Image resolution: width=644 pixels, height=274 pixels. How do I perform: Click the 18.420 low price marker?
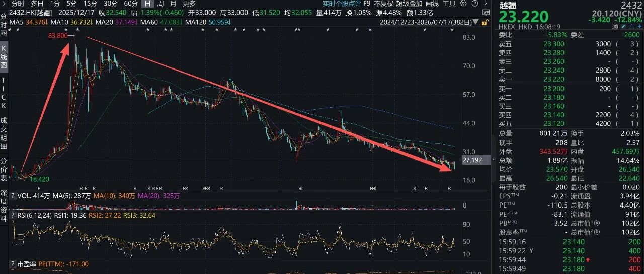(x=40, y=178)
